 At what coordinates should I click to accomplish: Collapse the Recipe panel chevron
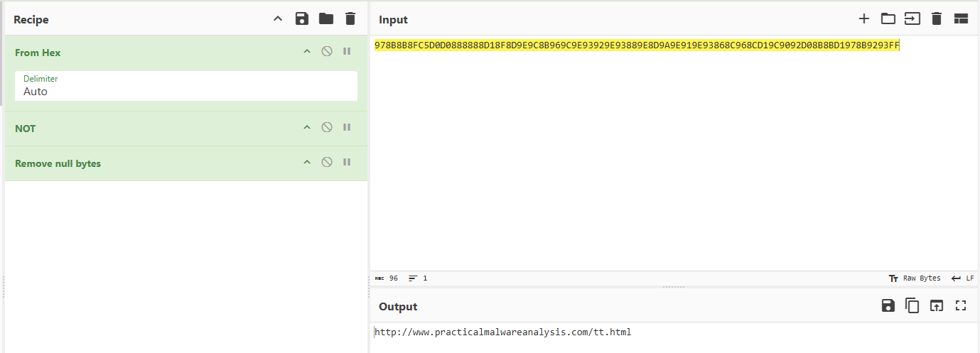[x=278, y=19]
